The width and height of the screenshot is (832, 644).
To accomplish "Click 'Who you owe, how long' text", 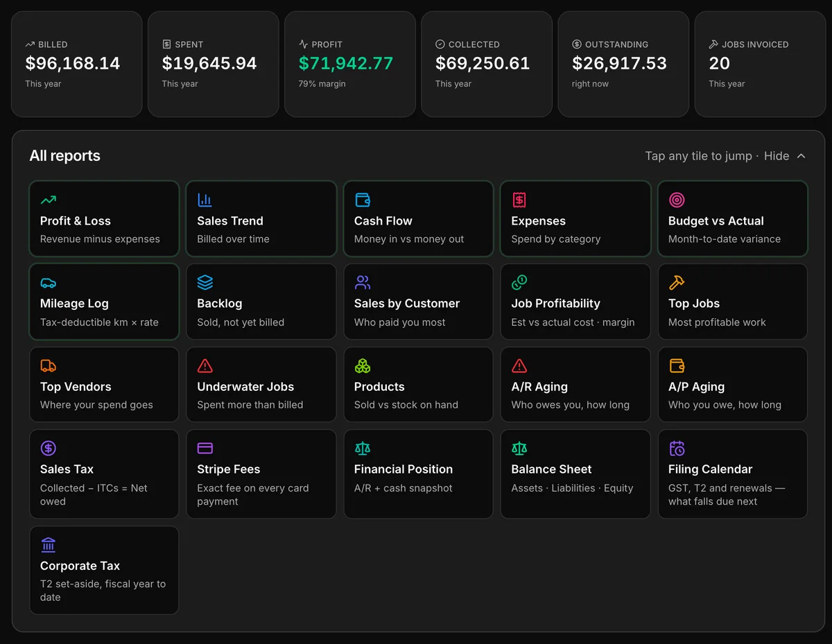I will pyautogui.click(x=725, y=405).
